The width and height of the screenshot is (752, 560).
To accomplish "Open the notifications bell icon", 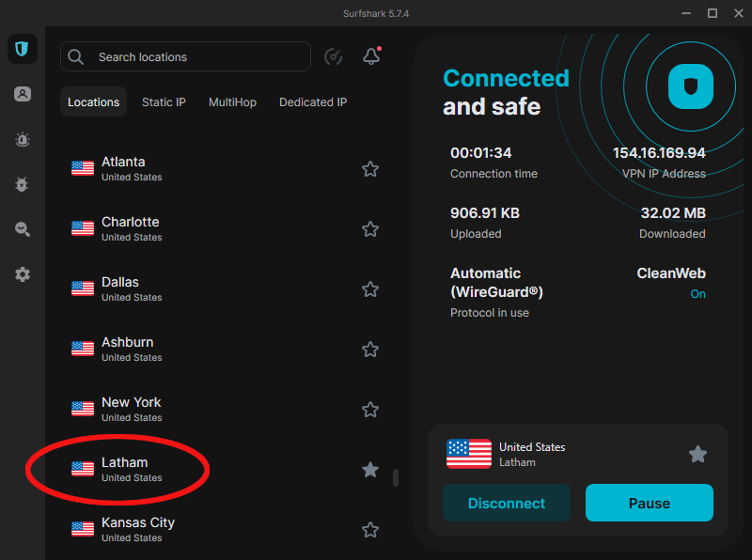I will (371, 56).
